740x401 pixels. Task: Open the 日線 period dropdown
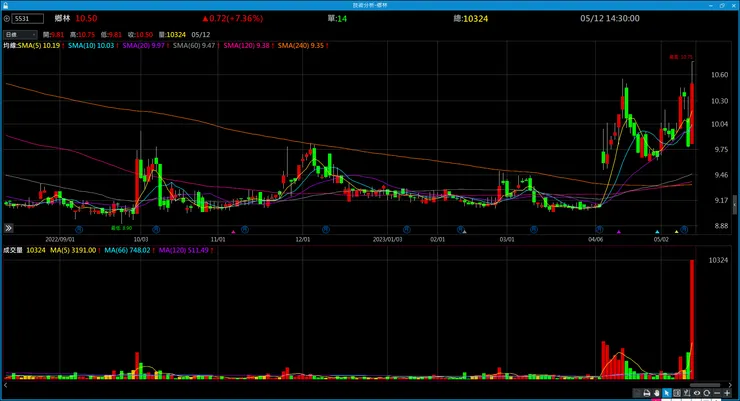(x=20, y=34)
